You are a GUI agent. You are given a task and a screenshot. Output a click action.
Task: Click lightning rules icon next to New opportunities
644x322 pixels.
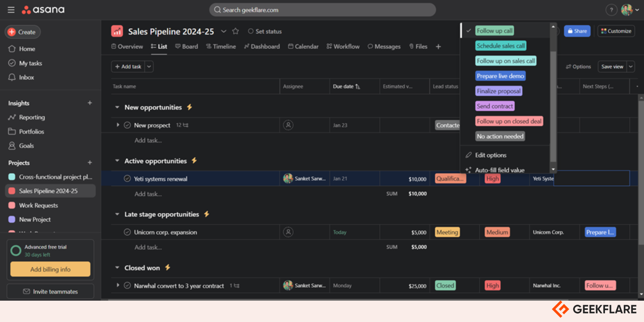(190, 107)
